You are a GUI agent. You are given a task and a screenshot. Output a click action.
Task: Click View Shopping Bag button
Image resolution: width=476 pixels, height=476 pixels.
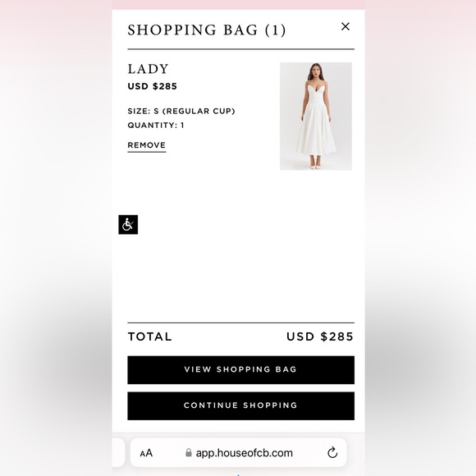tap(240, 370)
